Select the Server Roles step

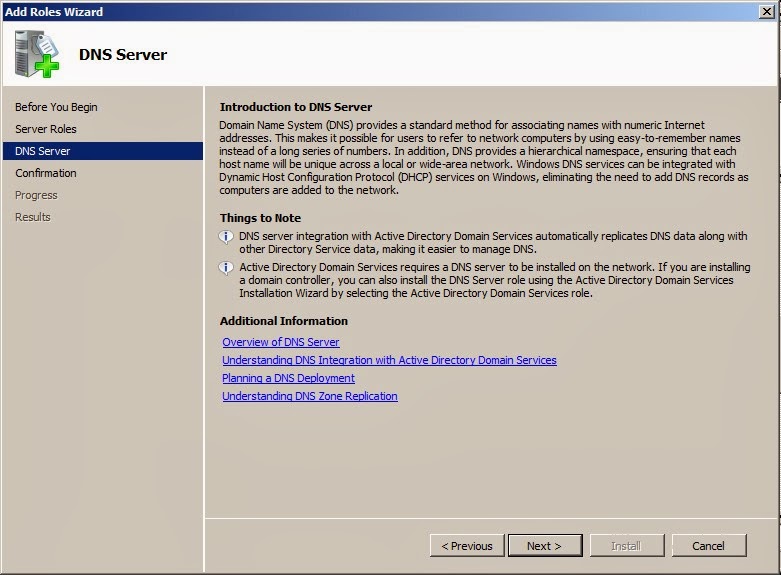pos(46,129)
